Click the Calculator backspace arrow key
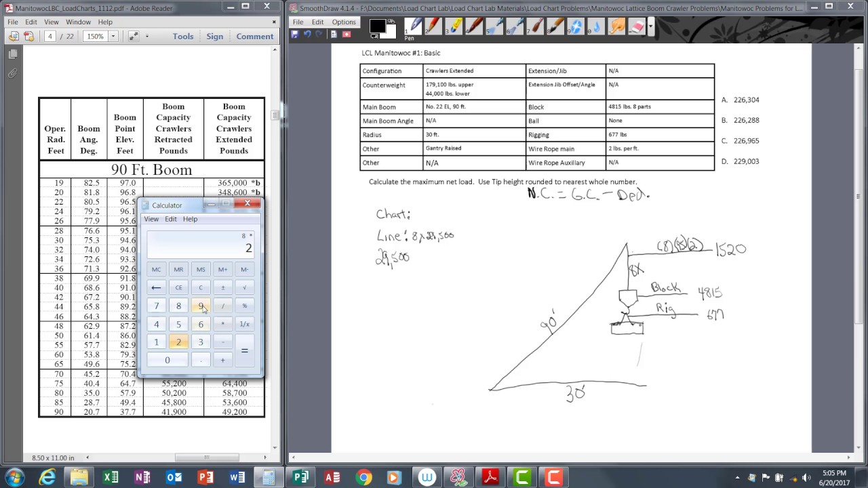868x488 pixels. tap(157, 287)
